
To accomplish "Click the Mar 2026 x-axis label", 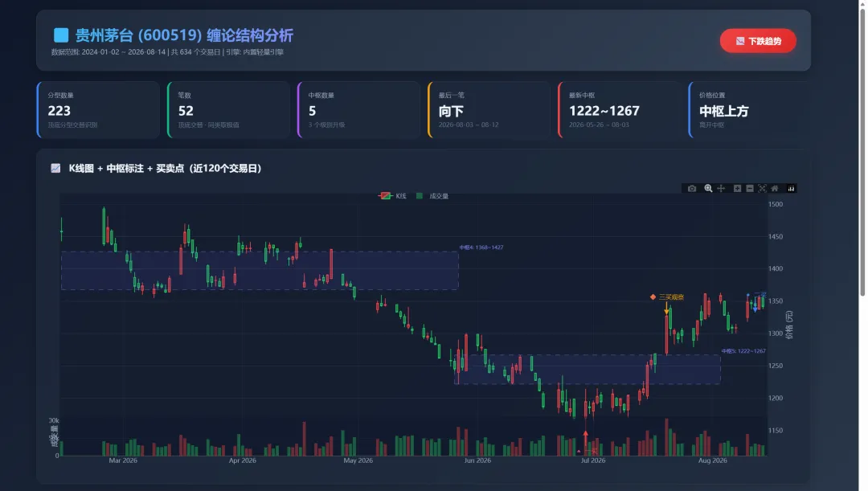I will point(123,460).
